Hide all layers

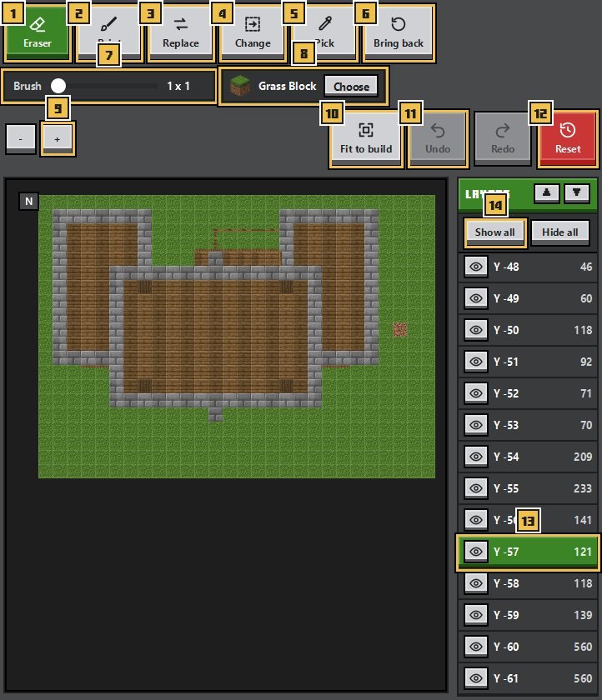coord(560,232)
